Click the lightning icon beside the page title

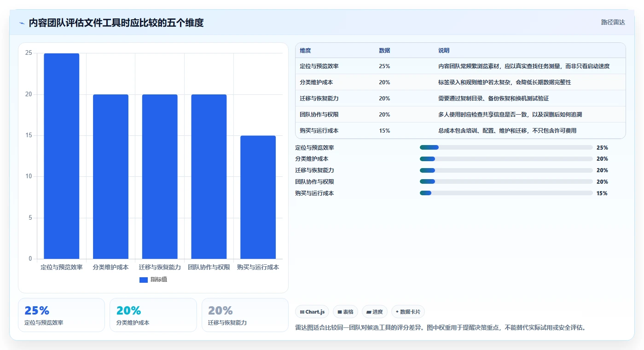tap(22, 23)
